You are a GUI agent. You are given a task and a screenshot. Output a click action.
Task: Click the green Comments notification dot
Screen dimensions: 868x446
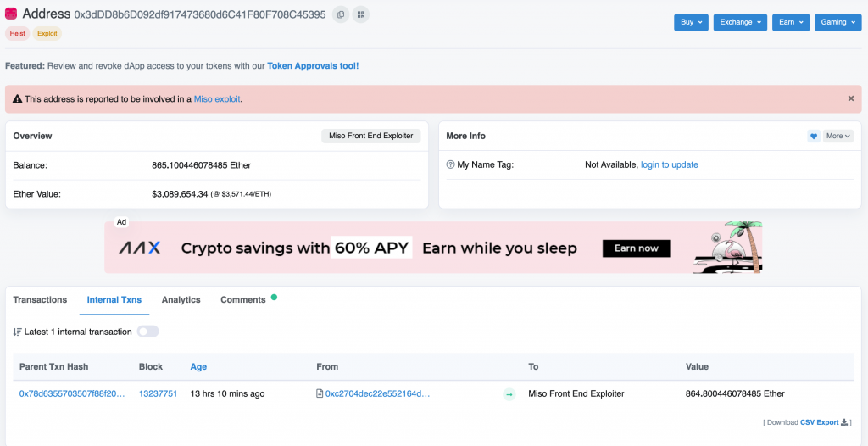point(274,298)
